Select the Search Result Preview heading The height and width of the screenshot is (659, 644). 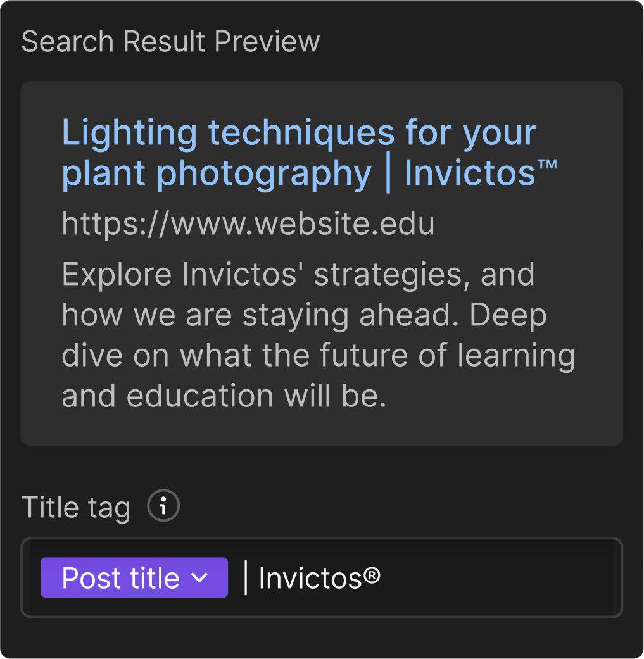pyautogui.click(x=170, y=42)
